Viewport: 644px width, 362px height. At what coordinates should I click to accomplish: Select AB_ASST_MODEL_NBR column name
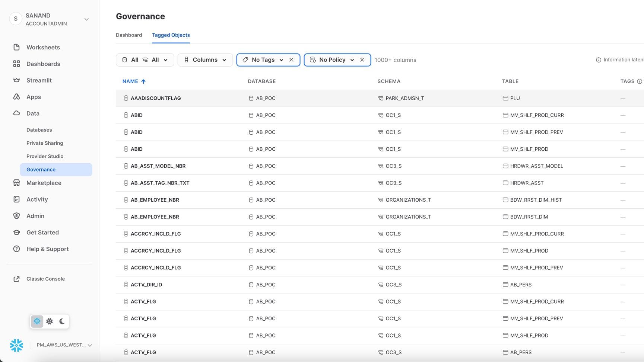[158, 166]
